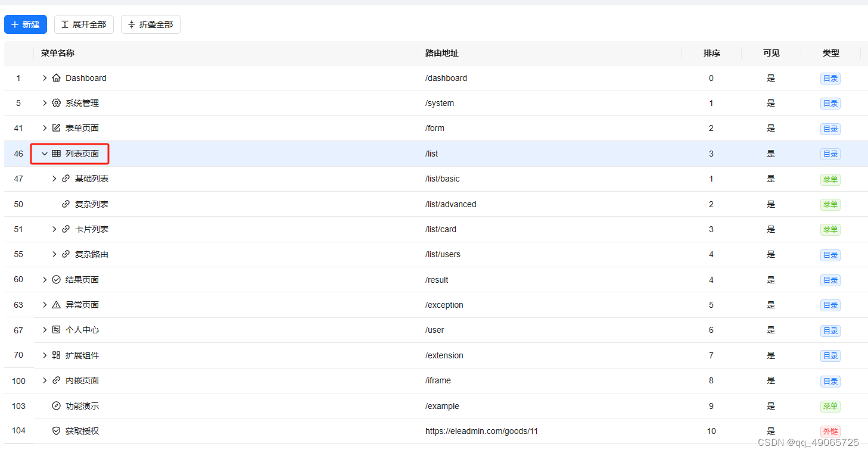Click the compass icon beside 功能演示

pyautogui.click(x=57, y=406)
